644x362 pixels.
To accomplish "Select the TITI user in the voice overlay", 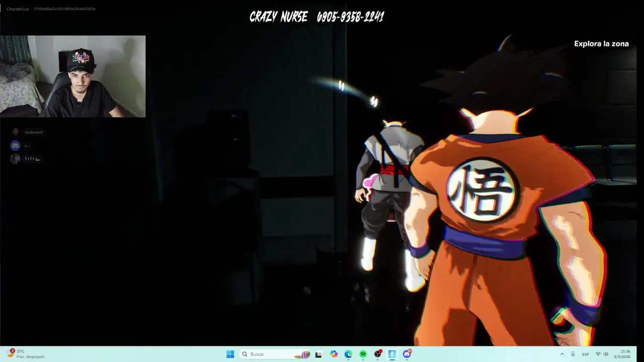I will pyautogui.click(x=26, y=159).
